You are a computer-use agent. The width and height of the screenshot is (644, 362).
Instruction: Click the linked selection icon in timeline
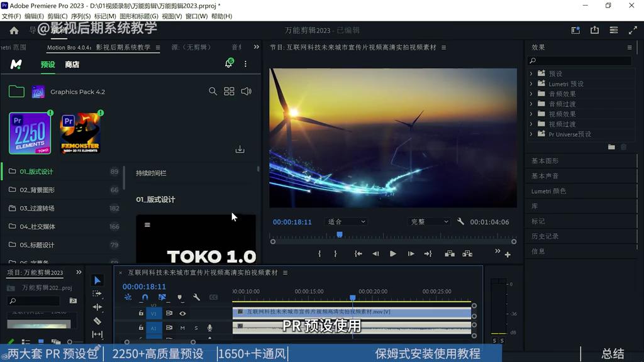point(162,297)
